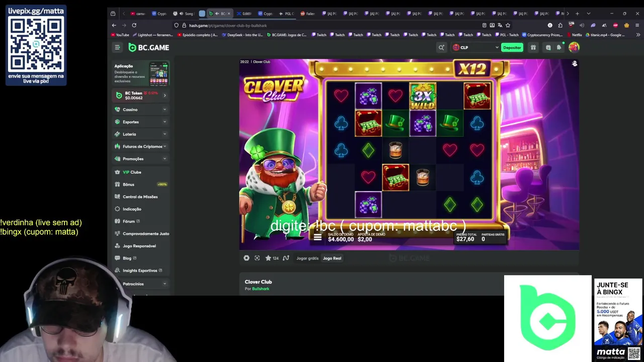Open the PGL - Twitch bookmark
The width and height of the screenshot is (644, 362).
point(507,35)
